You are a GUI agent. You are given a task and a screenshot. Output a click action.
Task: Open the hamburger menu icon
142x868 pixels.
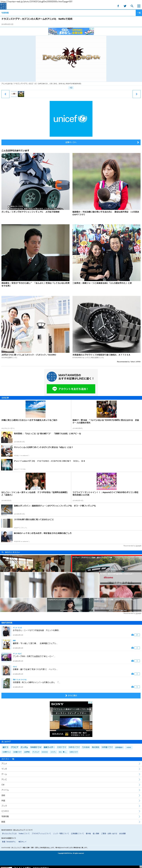tap(139, 6)
